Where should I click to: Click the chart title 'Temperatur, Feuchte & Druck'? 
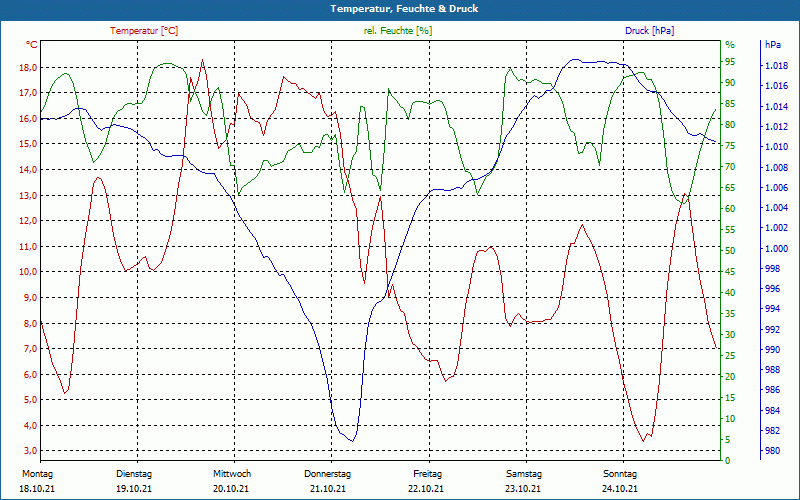pos(404,9)
